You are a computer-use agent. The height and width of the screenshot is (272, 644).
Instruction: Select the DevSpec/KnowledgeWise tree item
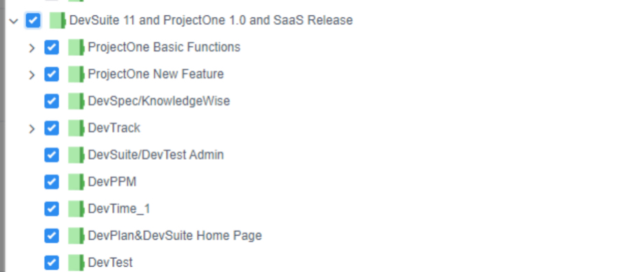click(159, 101)
